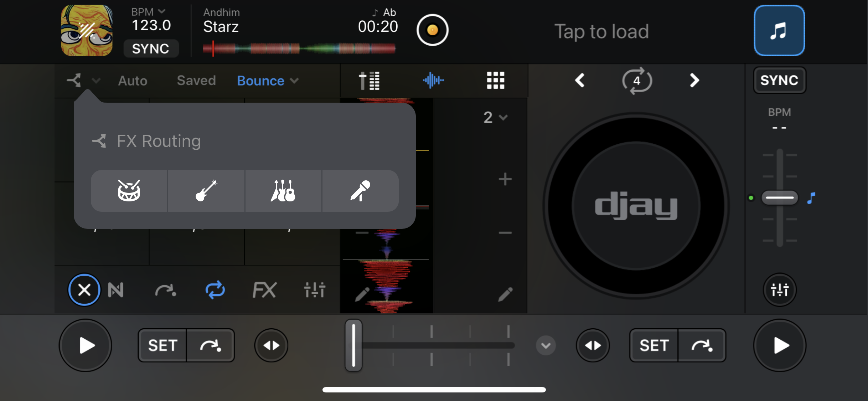Open the beat count dropdown showing 2
This screenshot has width=868, height=401.
tap(495, 117)
